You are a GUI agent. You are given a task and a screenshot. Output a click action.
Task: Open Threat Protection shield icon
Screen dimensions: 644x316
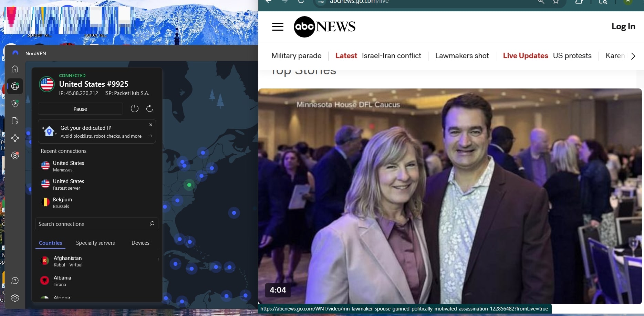15,104
